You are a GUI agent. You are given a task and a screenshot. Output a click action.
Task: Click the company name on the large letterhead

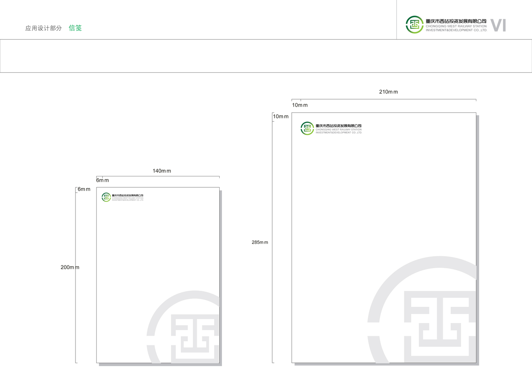(338, 126)
